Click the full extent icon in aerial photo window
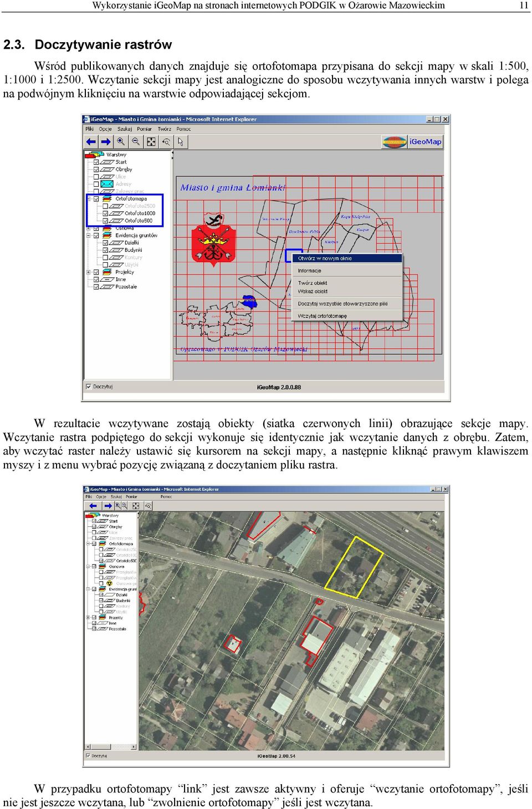The height and width of the screenshot is (809, 532). tap(136, 506)
